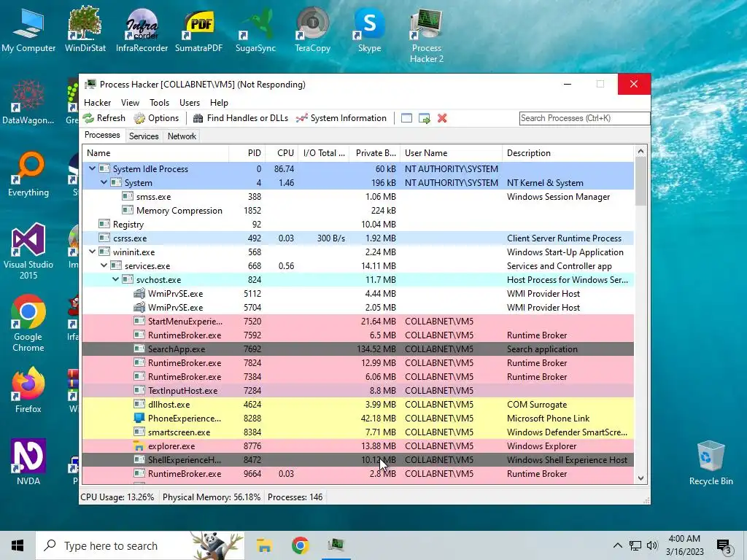
Task: Collapse svchost.exe PID 824 node
Action: (x=116, y=279)
